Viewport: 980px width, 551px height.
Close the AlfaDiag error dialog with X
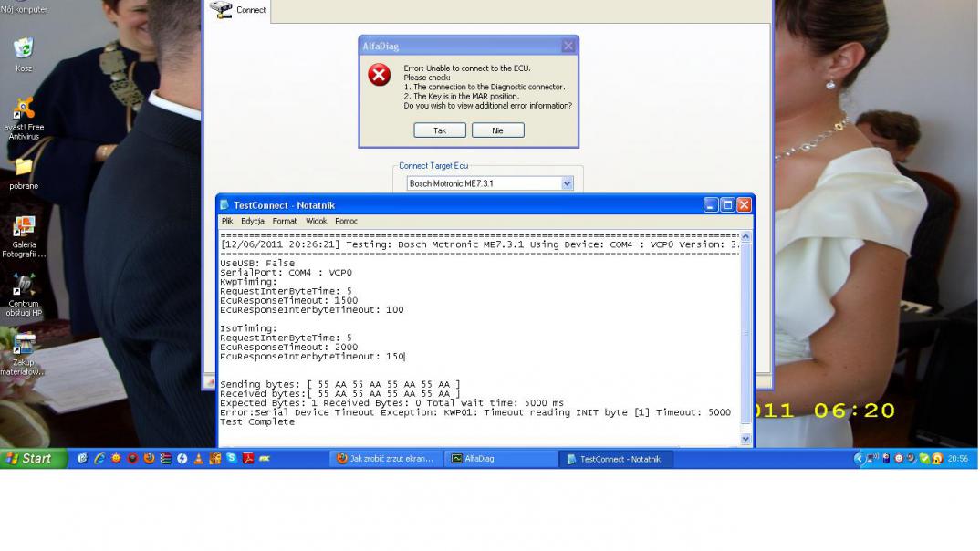coord(568,46)
